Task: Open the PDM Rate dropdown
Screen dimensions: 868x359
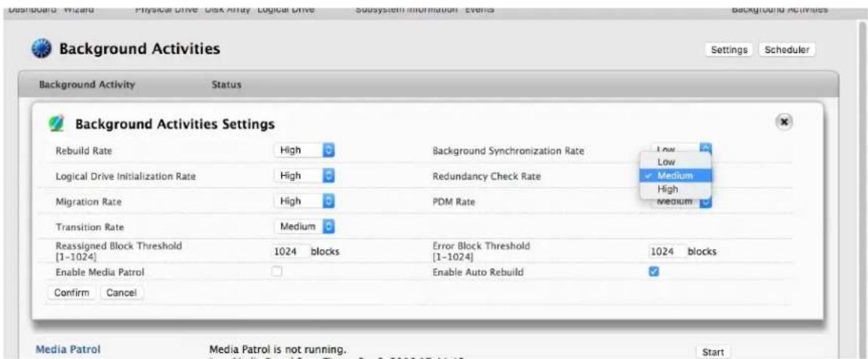Action: pyautogui.click(x=680, y=202)
